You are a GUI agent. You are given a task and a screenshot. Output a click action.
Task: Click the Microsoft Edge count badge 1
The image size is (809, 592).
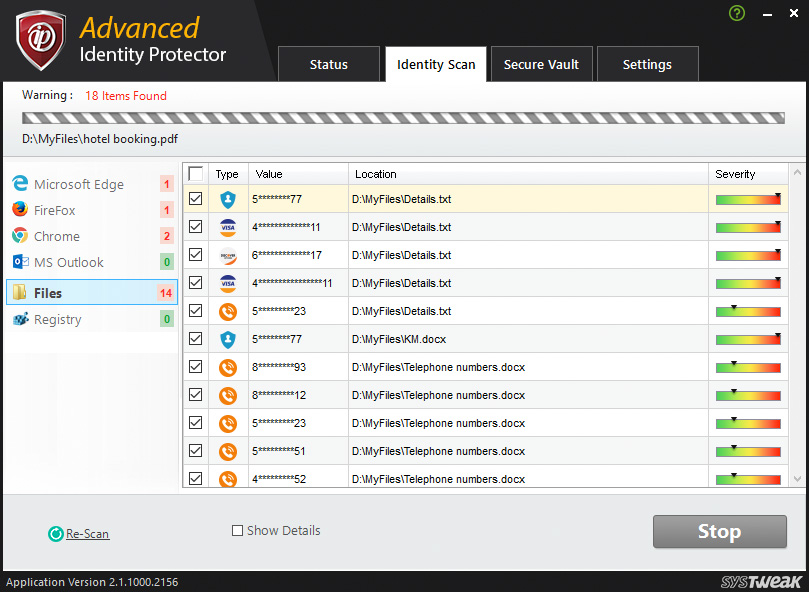point(167,184)
